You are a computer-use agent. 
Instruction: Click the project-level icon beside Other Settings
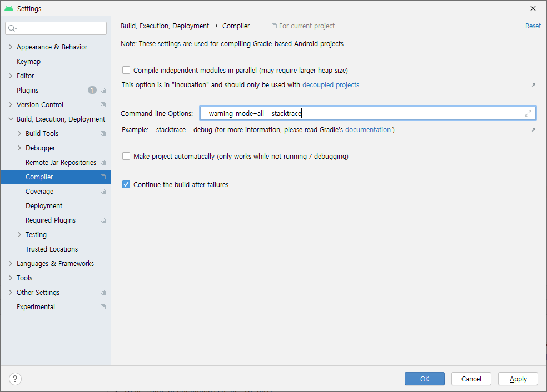coord(103,293)
